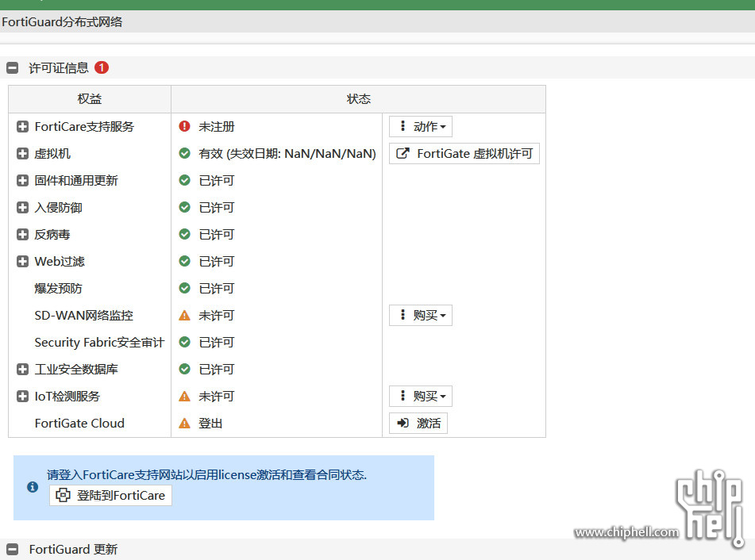Image resolution: width=755 pixels, height=560 pixels.
Task: Click the green check icon for 虚拟机
Action: (184, 153)
